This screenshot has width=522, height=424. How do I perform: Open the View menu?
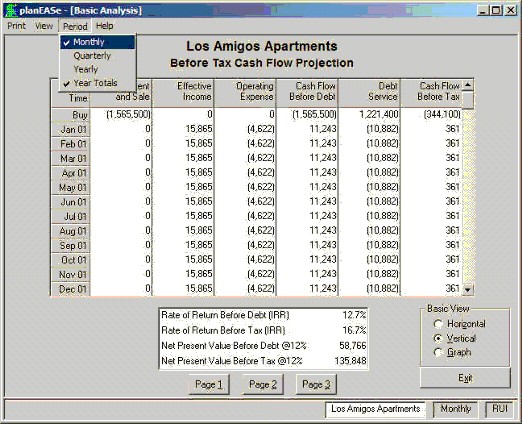click(x=44, y=26)
